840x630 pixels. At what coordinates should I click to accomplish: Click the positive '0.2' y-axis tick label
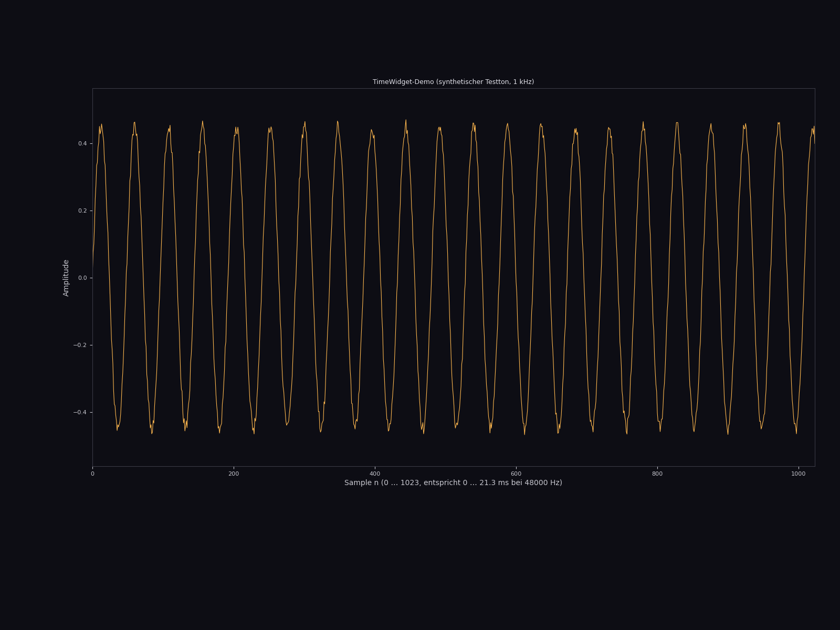pyautogui.click(x=82, y=211)
